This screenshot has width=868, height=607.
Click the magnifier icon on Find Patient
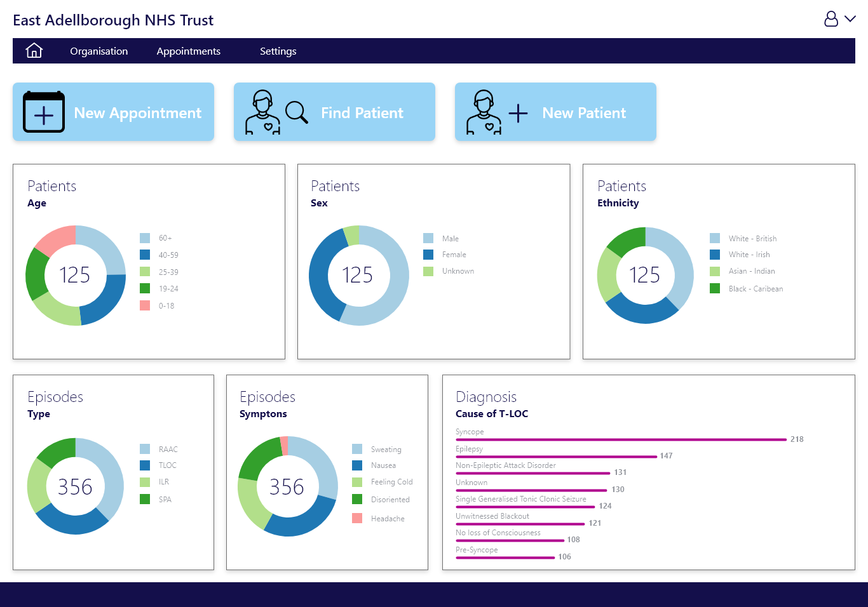(x=297, y=112)
